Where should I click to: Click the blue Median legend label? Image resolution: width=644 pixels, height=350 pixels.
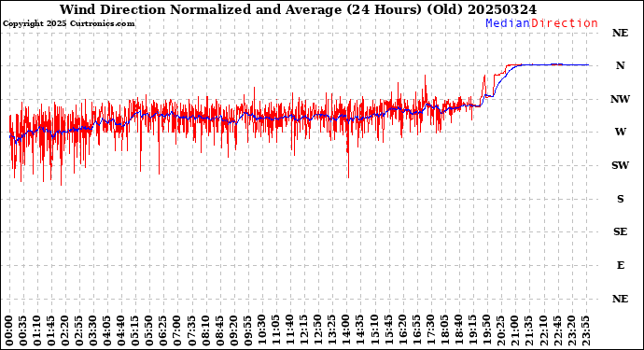click(508, 23)
